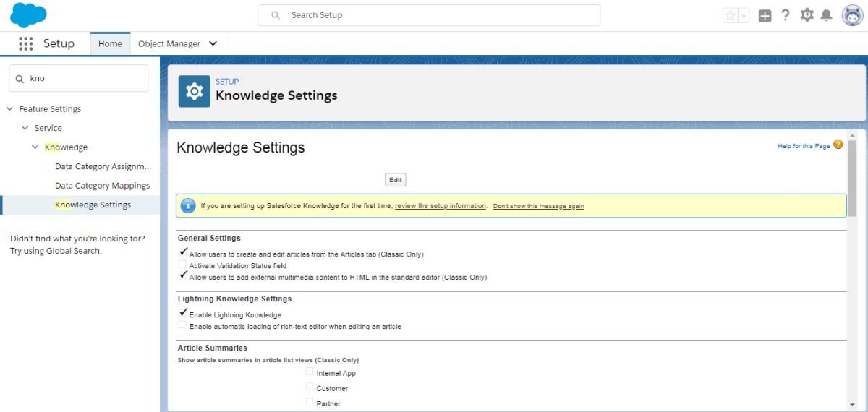Click the Search Setup magnifier icon
The height and width of the screenshot is (412, 868).
[276, 15]
